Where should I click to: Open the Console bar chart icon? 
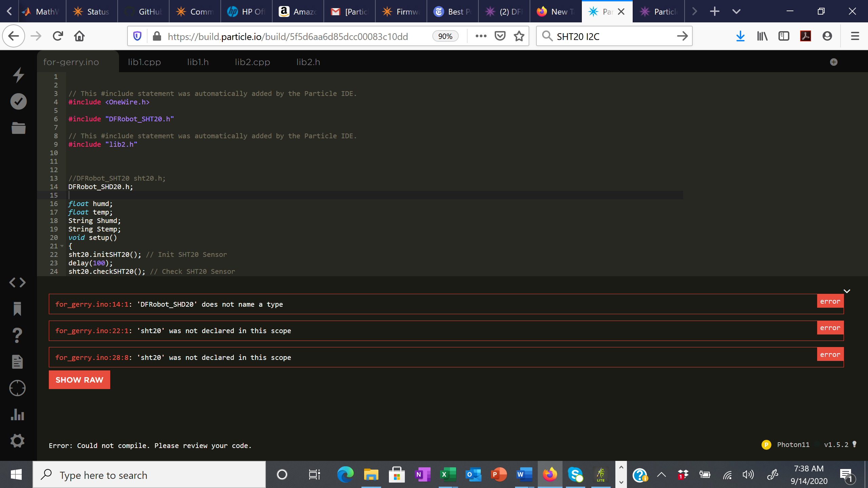[x=18, y=414]
